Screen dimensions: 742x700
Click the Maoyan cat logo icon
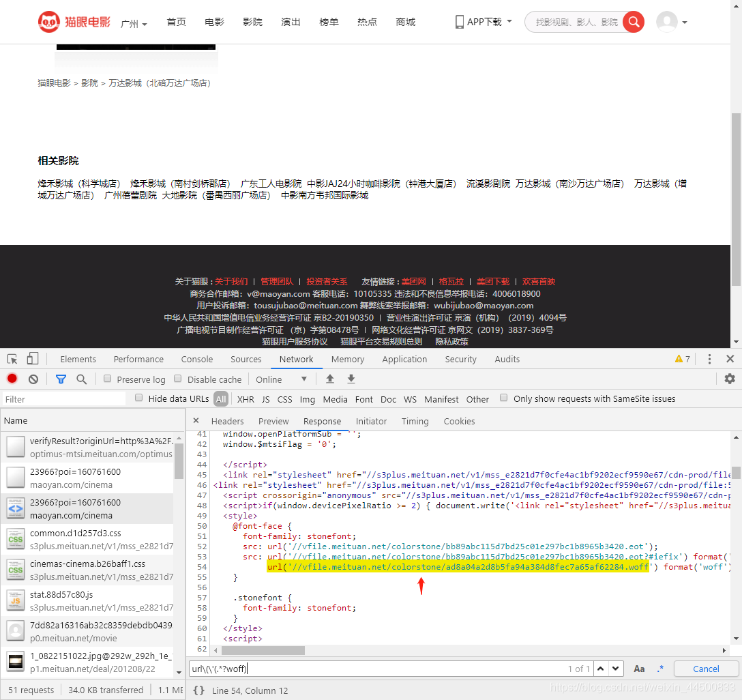[x=48, y=22]
